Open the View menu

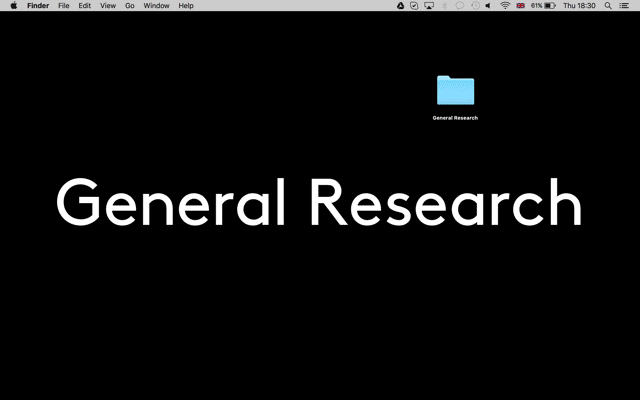pyautogui.click(x=108, y=6)
